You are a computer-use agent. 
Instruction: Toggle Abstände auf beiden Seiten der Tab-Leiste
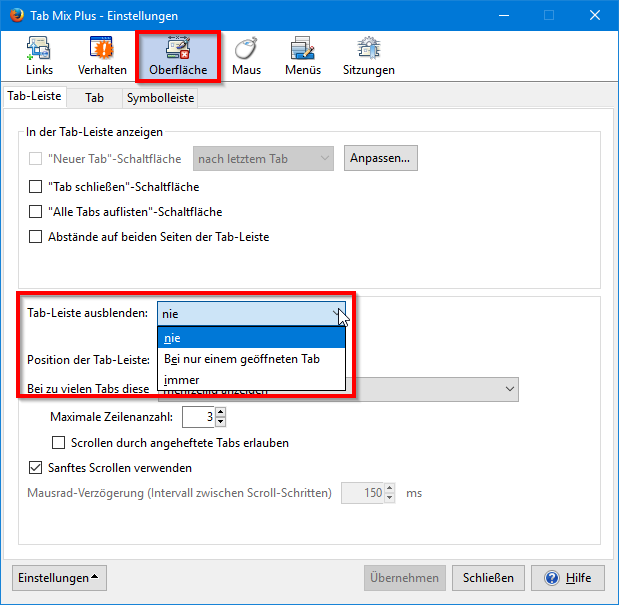click(x=36, y=237)
